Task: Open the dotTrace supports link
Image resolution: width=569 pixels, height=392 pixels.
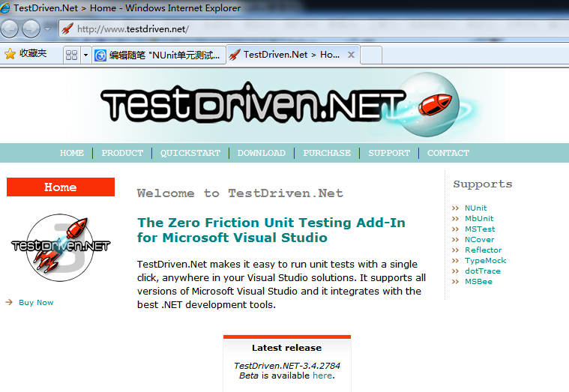Action: (483, 271)
